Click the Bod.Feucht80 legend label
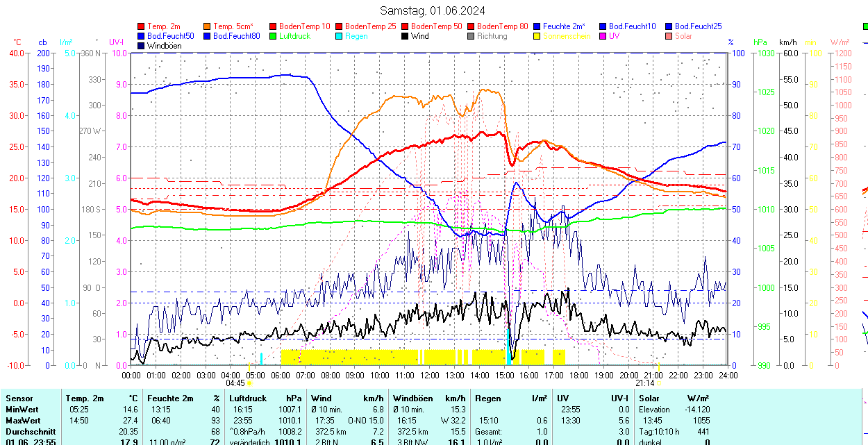 pyautogui.click(x=236, y=36)
